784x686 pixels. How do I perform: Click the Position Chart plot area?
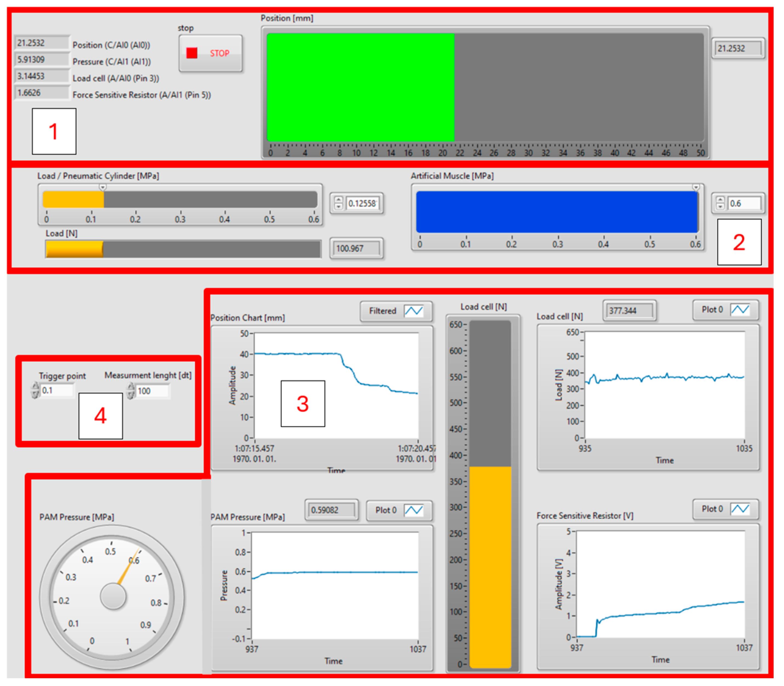coord(336,386)
